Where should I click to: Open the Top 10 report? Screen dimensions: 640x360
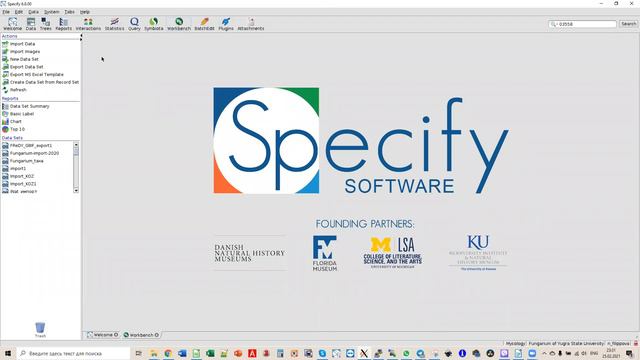click(13, 129)
